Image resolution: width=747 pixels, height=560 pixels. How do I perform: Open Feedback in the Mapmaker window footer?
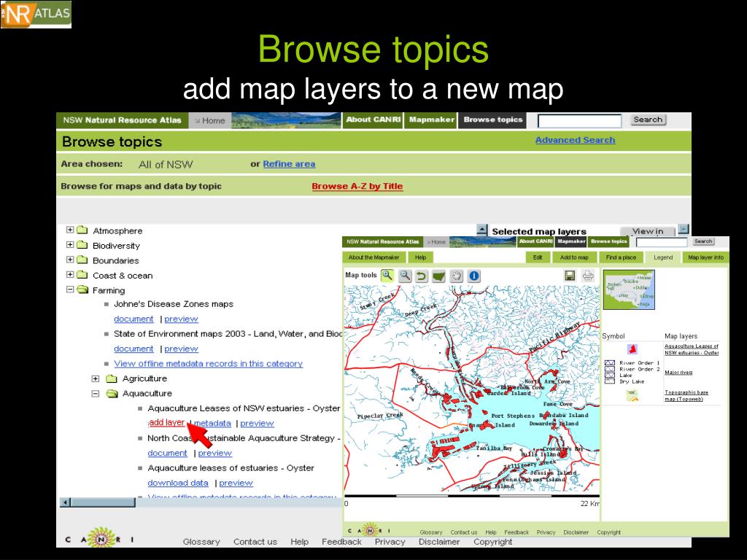(516, 532)
